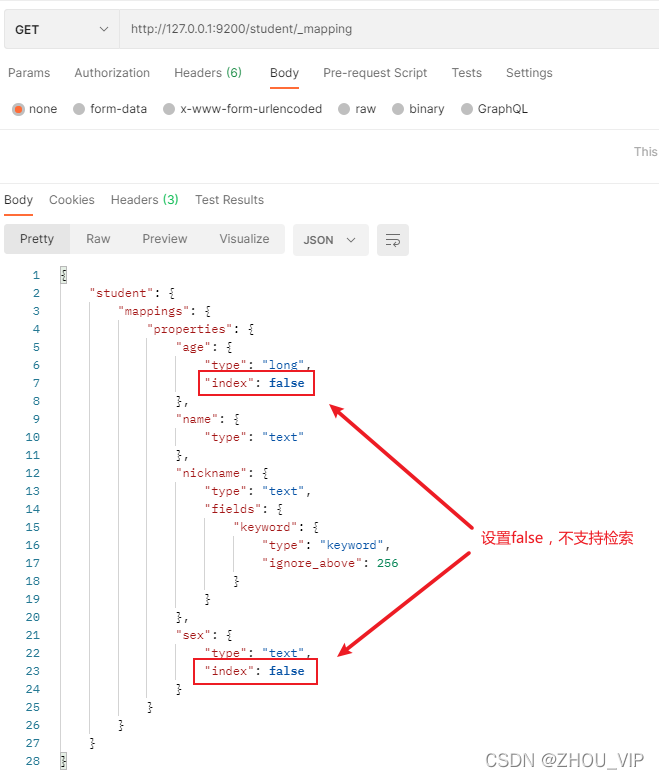This screenshot has height=779, width=659.
Task: Switch response view to Preview
Action: pos(165,239)
